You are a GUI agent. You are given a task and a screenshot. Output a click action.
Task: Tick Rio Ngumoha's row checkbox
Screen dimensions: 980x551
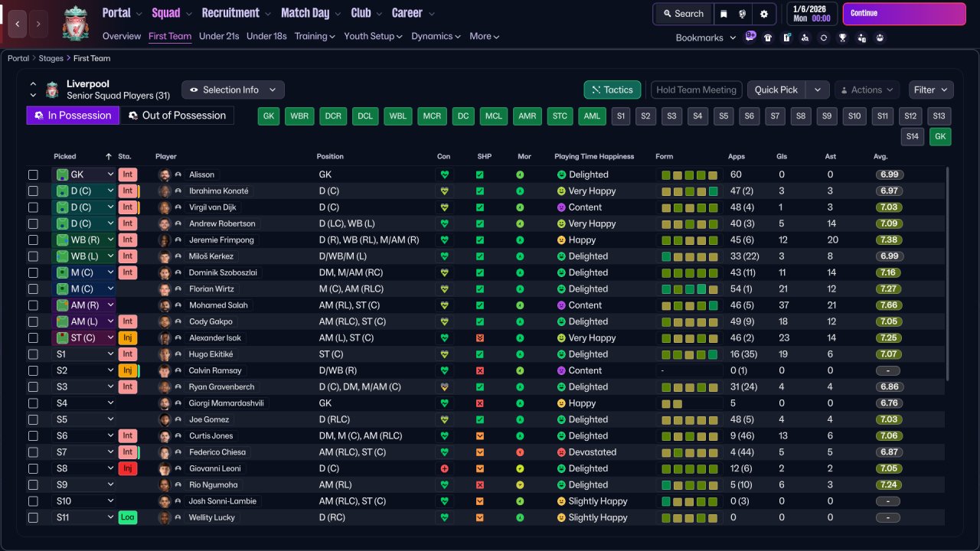[33, 484]
